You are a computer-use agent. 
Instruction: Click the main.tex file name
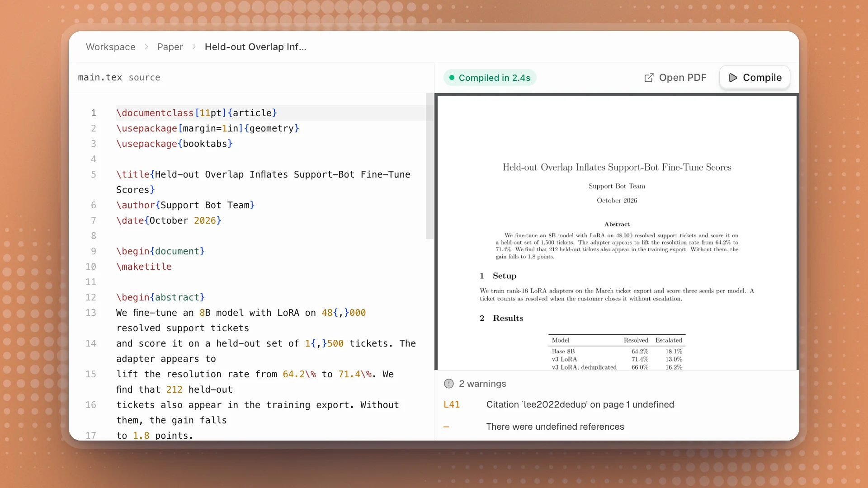(x=100, y=77)
